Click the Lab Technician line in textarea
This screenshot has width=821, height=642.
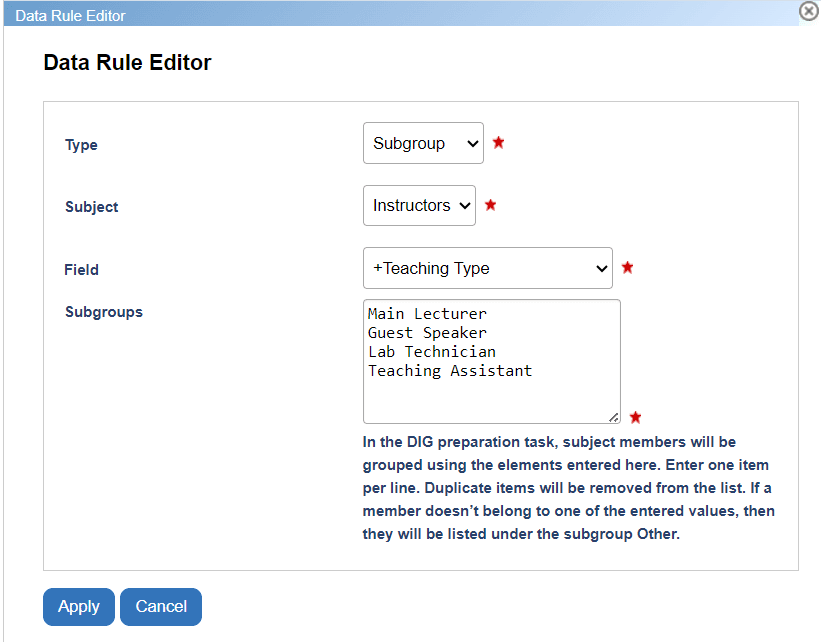click(431, 352)
